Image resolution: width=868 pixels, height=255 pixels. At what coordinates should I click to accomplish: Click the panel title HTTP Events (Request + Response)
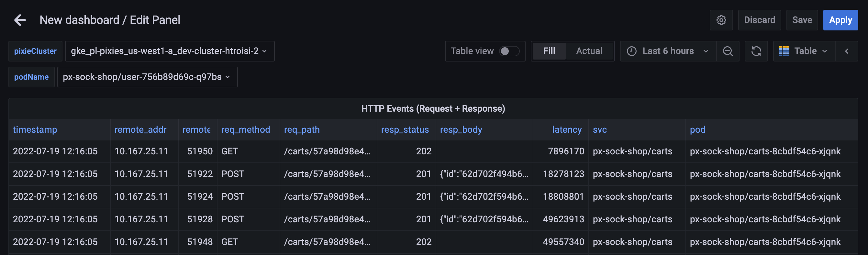pos(433,109)
